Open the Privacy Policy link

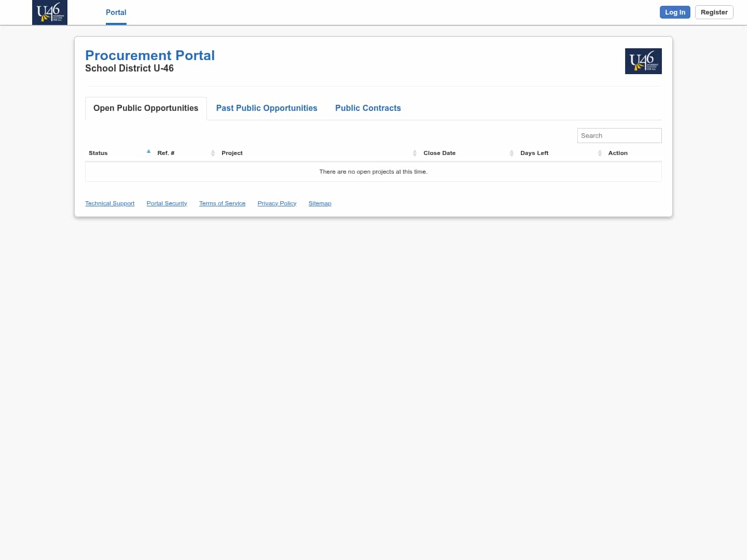click(276, 203)
